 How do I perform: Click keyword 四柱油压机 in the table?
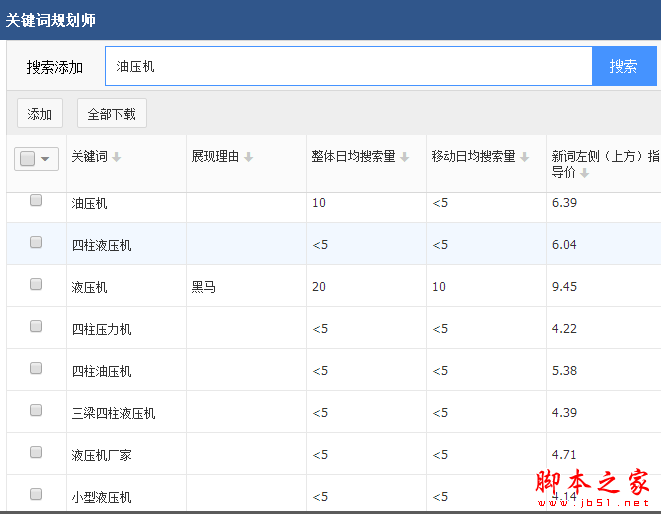tap(101, 371)
